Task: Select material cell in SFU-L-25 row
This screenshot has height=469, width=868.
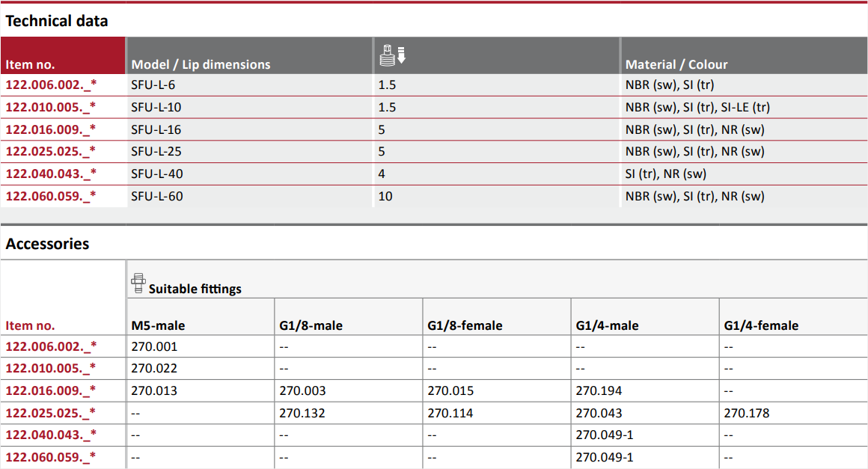Action: point(694,151)
